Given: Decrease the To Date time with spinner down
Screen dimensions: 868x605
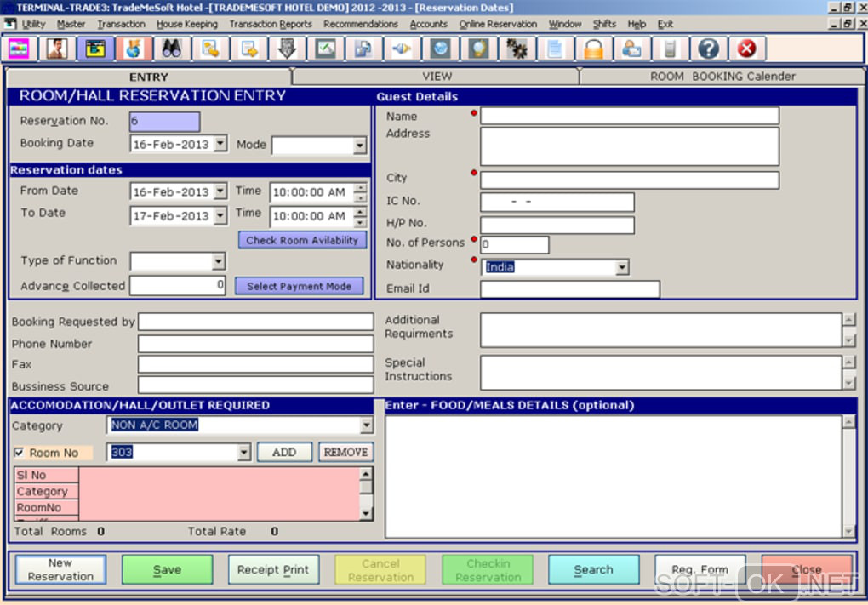Looking at the screenshot, I should (x=360, y=222).
